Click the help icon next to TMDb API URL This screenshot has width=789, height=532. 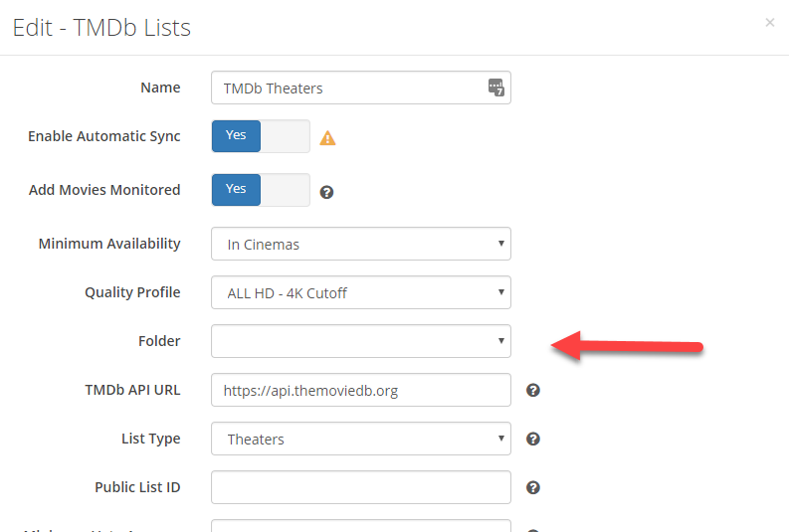pyautogui.click(x=533, y=390)
